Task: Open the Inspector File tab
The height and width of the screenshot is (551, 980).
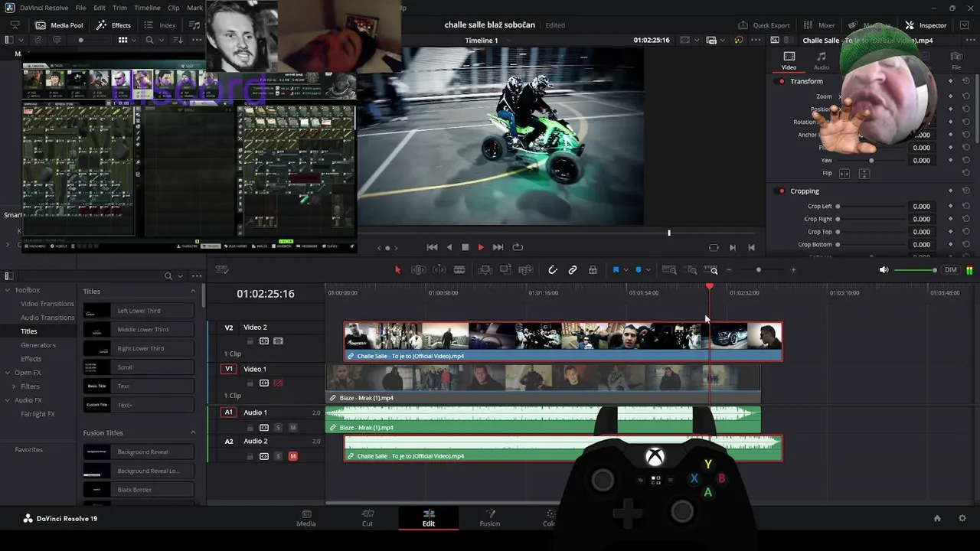Action: 956,60
